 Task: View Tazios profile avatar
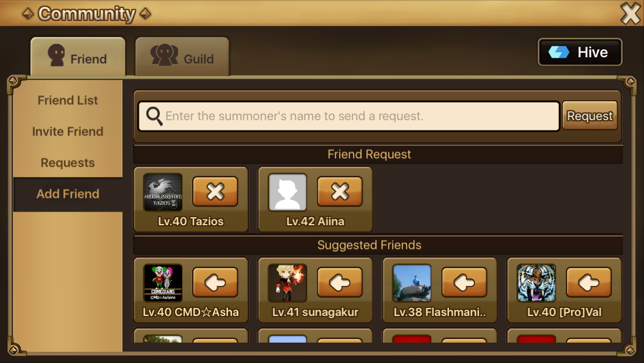163,192
